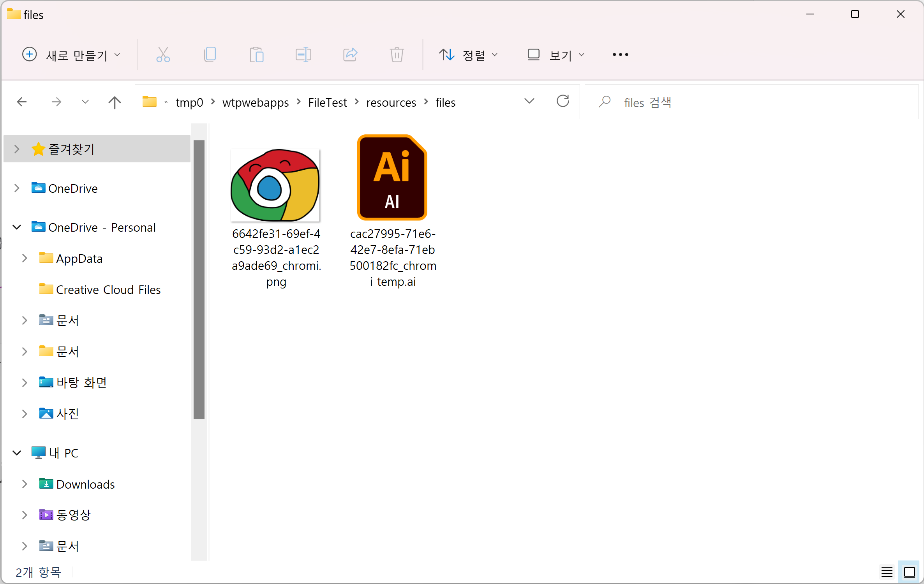Open the 보기 view dropdown
The height and width of the screenshot is (584, 924).
(x=556, y=55)
